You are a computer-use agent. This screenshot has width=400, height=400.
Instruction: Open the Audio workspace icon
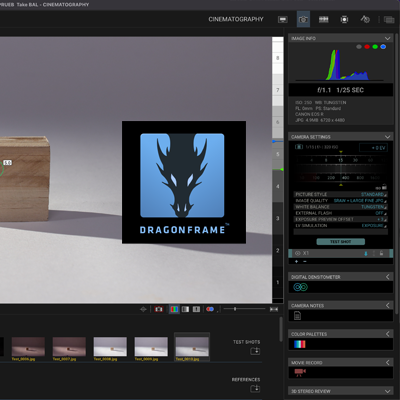344,19
